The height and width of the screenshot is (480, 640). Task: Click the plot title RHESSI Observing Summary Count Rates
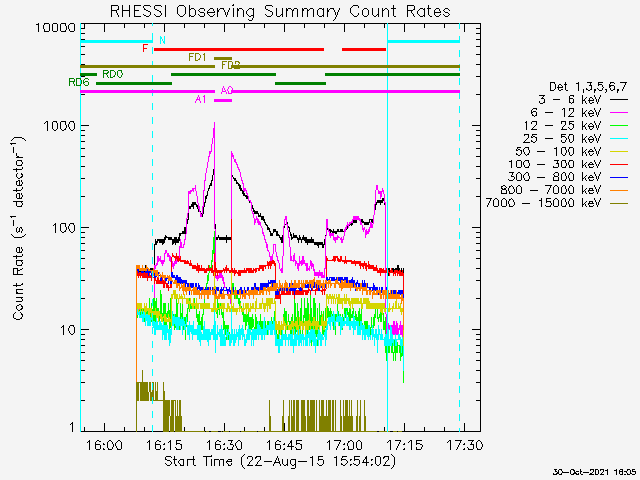[x=280, y=11]
